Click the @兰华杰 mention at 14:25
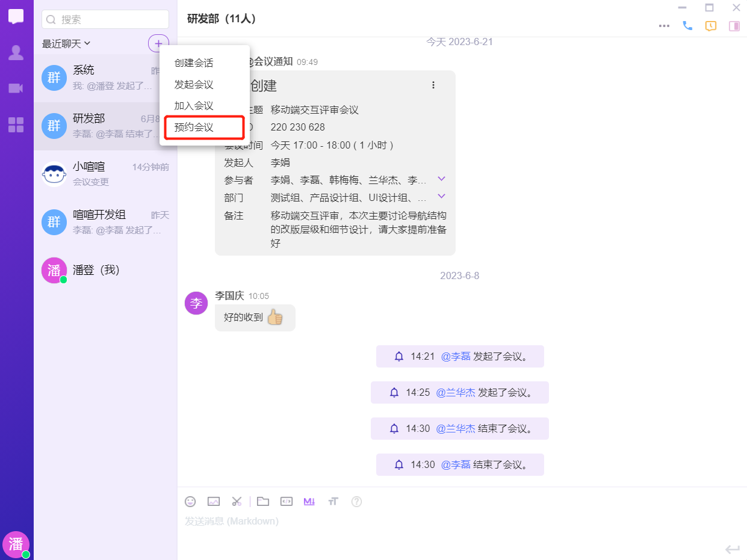This screenshot has width=747, height=560. pyautogui.click(x=454, y=392)
